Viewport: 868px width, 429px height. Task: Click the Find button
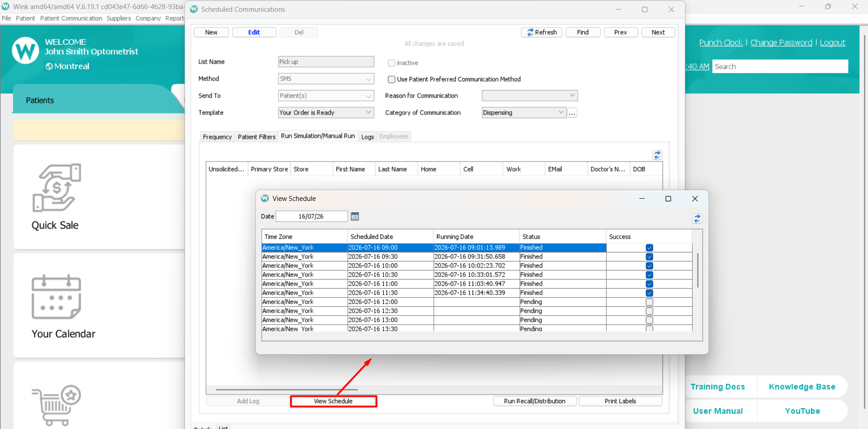pos(583,32)
